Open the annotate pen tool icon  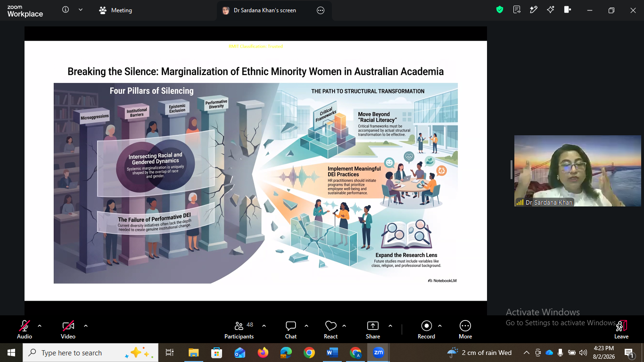534,10
